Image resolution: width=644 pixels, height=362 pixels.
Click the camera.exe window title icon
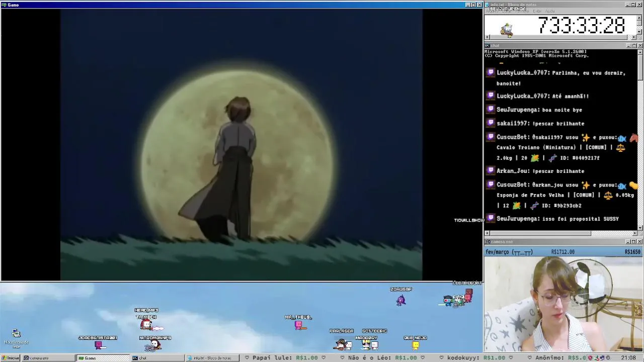coord(488,242)
